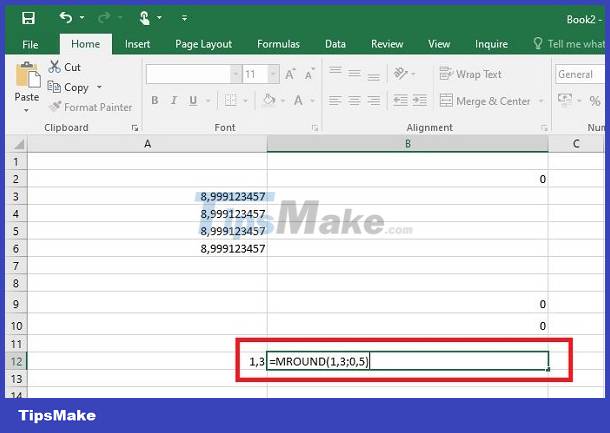Expand the Merge & Center dropdown arrow
This screenshot has width=610, height=433.
(x=541, y=101)
